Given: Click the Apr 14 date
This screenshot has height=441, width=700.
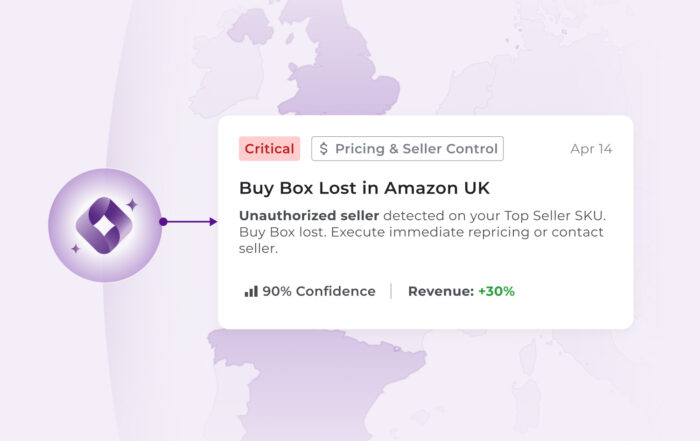Looking at the screenshot, I should point(590,149).
